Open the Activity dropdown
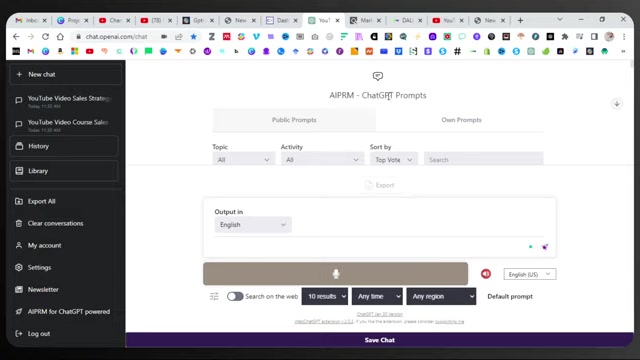The height and width of the screenshot is (360, 640). (x=322, y=160)
